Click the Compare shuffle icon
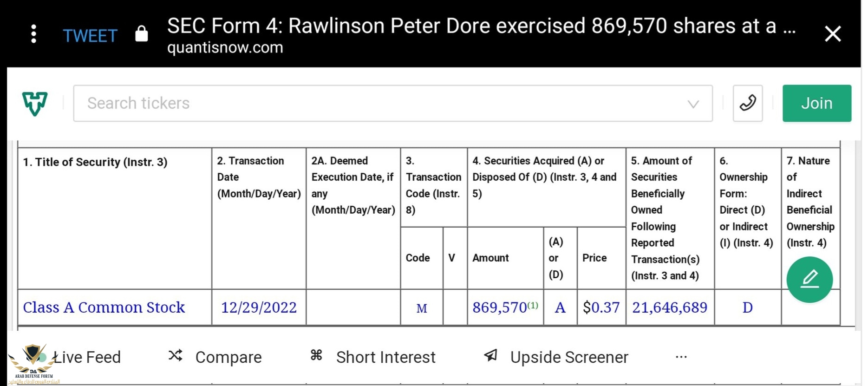The width and height of the screenshot is (868, 386). click(176, 356)
